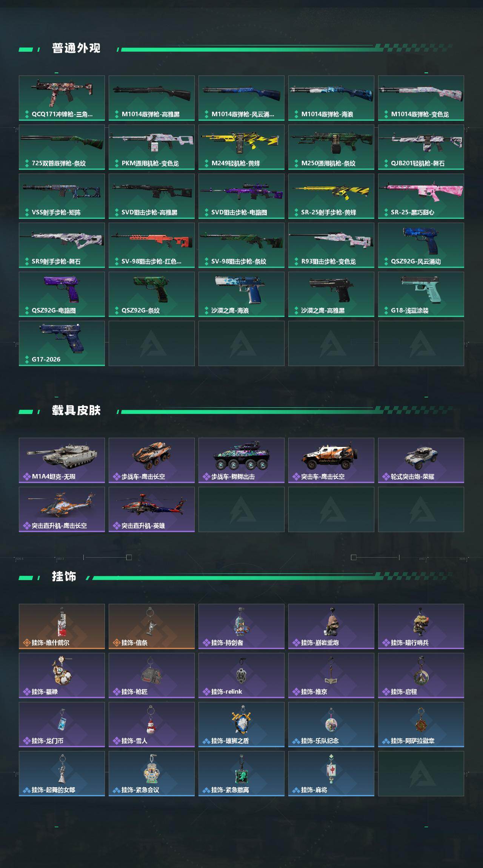This screenshot has width=483, height=868.
Task: Select the 挂饰-维什戴尔 charm
Action: [62, 626]
